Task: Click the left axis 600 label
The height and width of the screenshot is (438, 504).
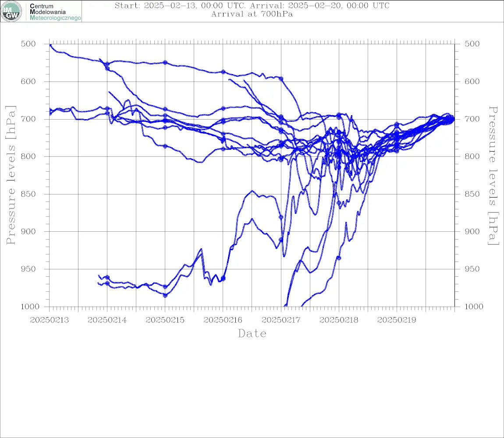Action: pos(28,81)
